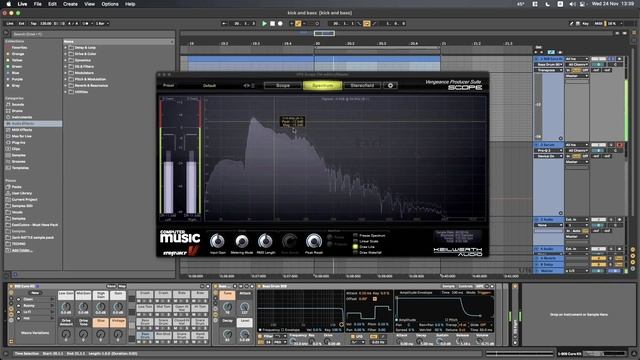640x360 pixels.
Task: Open the MIDI Effects category
Action: pyautogui.click(x=21, y=130)
